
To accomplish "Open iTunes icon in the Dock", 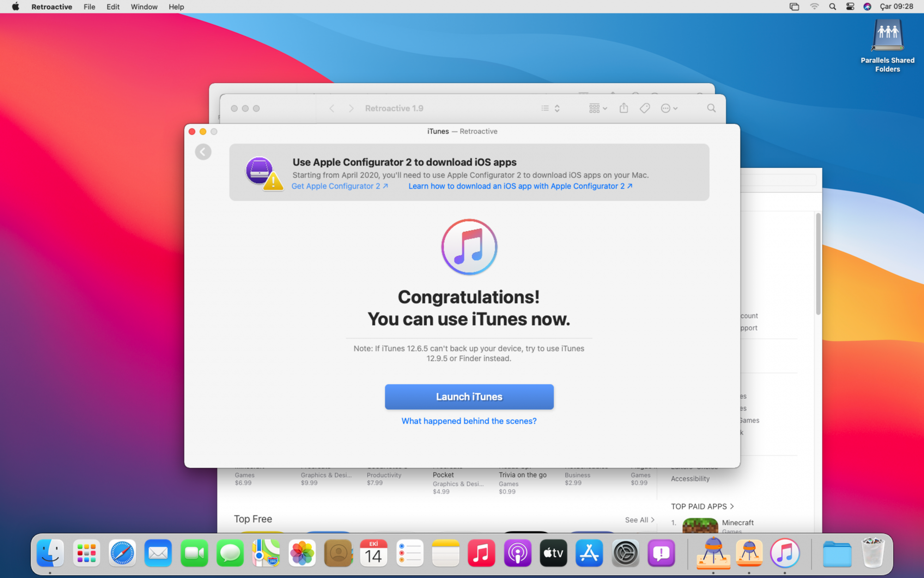I will (x=784, y=553).
